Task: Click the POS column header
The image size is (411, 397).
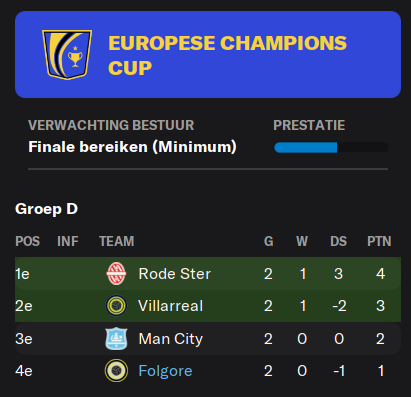Action: [27, 241]
